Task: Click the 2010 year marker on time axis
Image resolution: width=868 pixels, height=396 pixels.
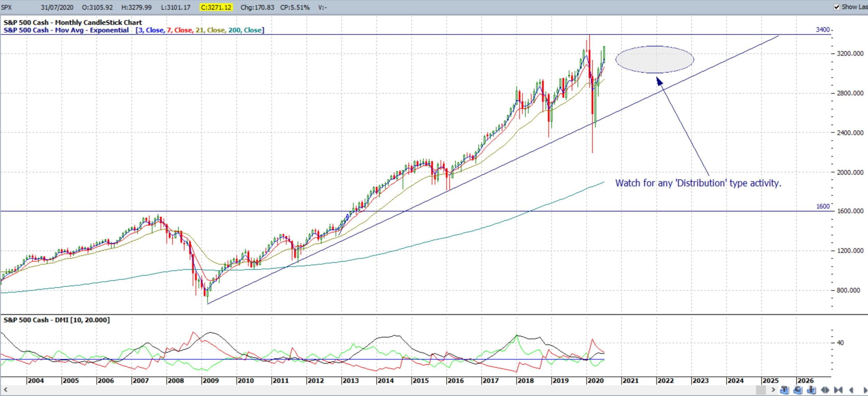Action: coord(246,381)
